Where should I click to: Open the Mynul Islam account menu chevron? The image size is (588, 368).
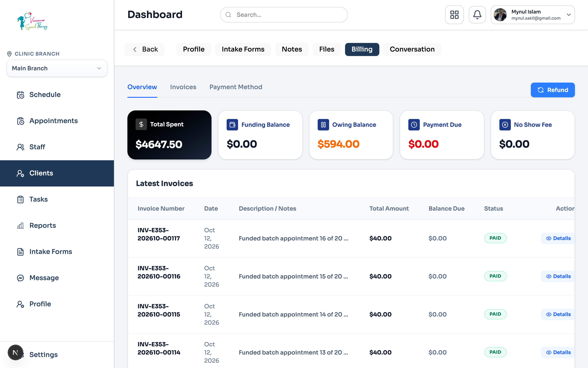tap(569, 15)
